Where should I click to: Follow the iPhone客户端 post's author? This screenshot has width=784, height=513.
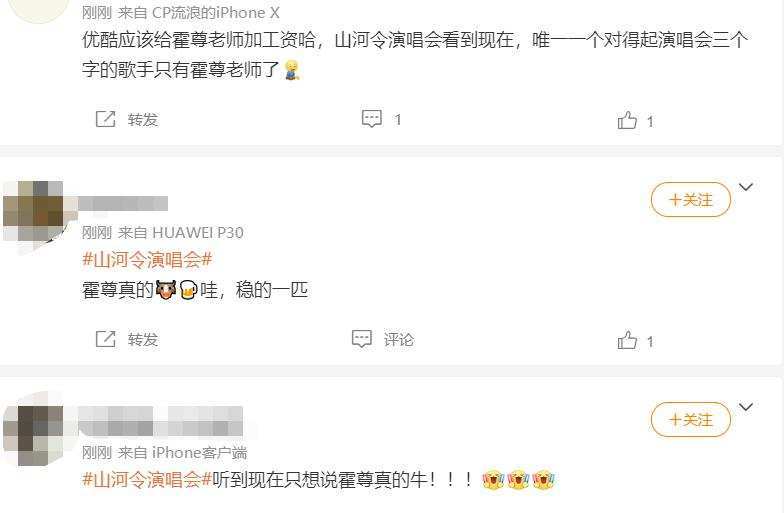[x=690, y=419]
